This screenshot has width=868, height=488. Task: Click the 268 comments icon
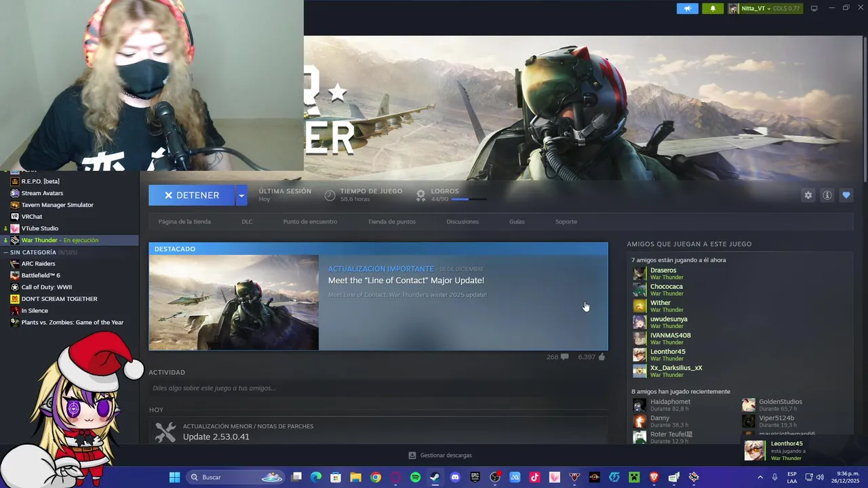pos(564,357)
